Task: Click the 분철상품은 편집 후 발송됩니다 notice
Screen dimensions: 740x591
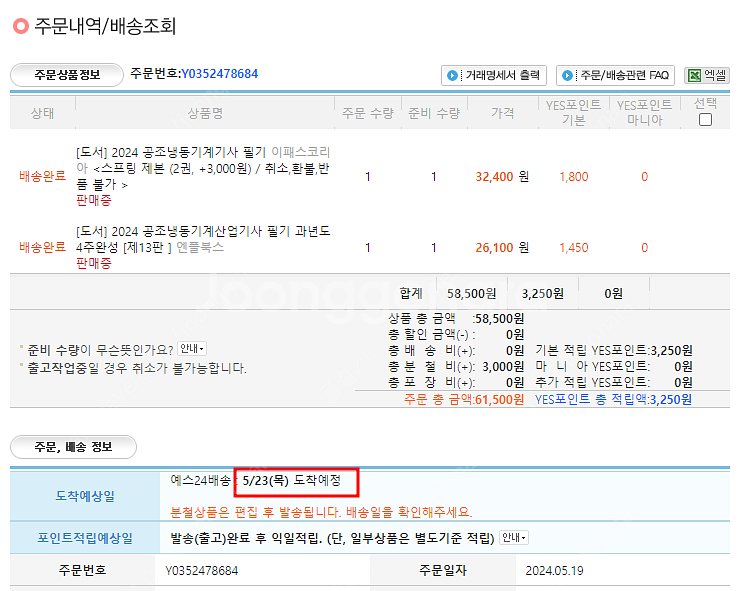Action: [x=321, y=512]
